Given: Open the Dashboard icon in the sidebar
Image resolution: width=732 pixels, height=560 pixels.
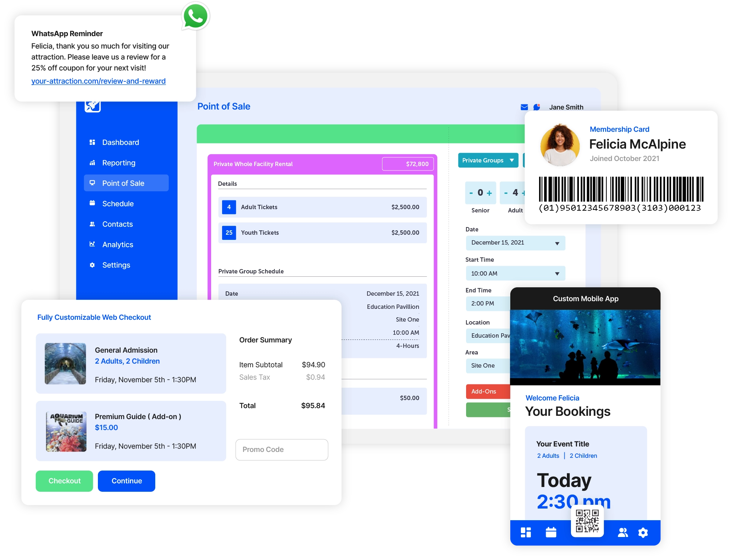Looking at the screenshot, I should click(x=92, y=142).
